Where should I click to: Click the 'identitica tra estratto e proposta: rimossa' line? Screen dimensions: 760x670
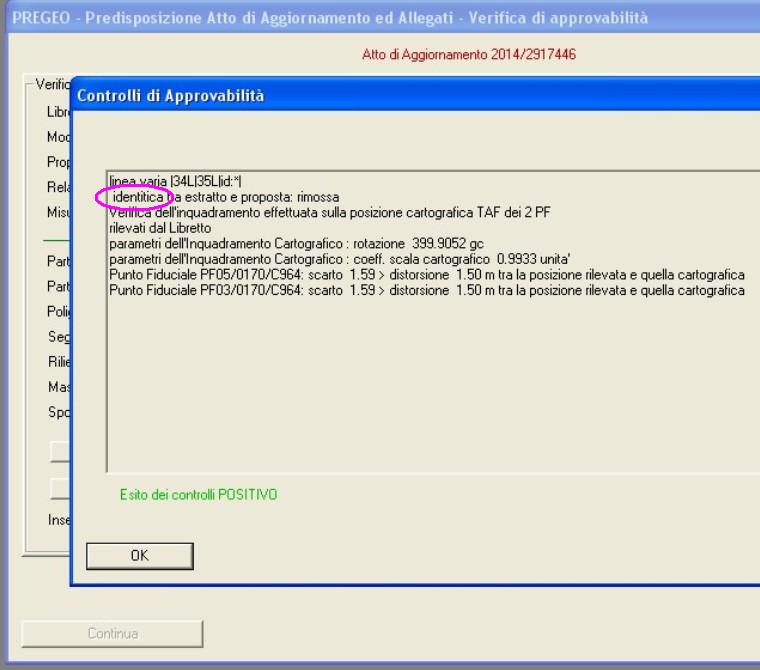click(x=225, y=197)
